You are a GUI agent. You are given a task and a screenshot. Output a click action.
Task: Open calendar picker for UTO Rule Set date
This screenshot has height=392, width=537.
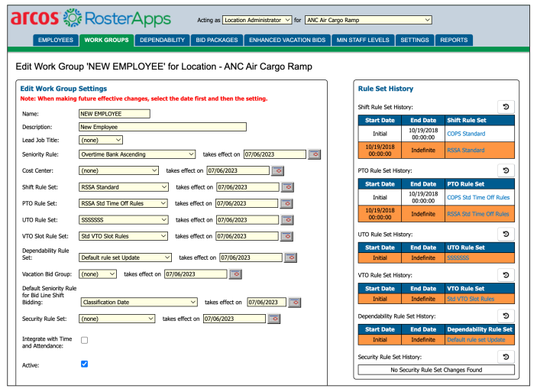click(287, 220)
